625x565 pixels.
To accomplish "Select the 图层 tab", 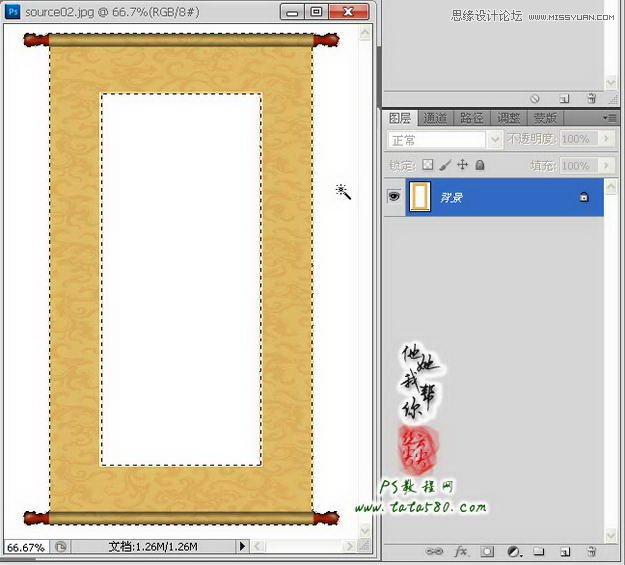I will click(x=400, y=118).
